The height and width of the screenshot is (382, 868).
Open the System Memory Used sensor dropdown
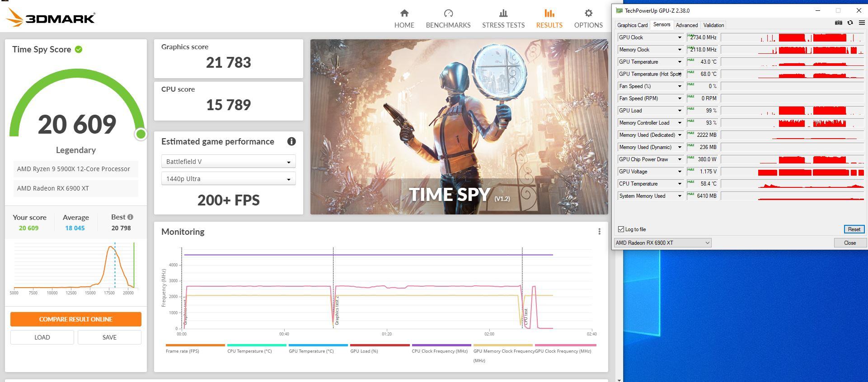tap(679, 196)
